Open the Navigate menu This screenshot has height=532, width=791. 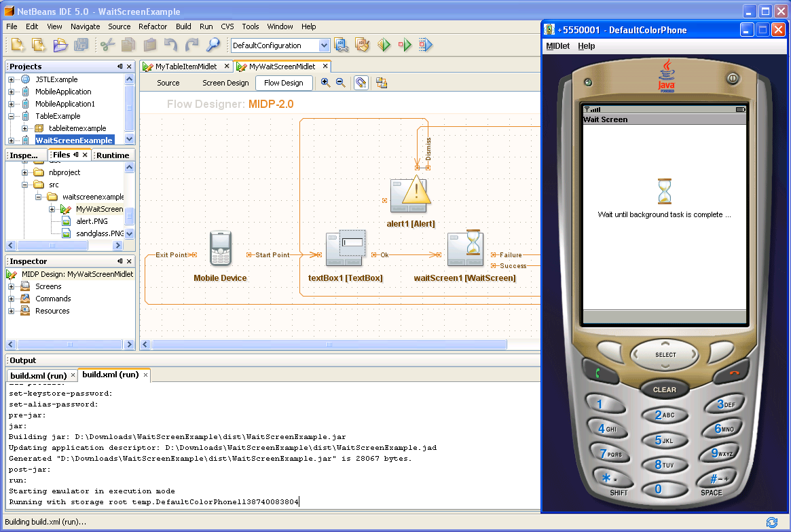tap(86, 26)
